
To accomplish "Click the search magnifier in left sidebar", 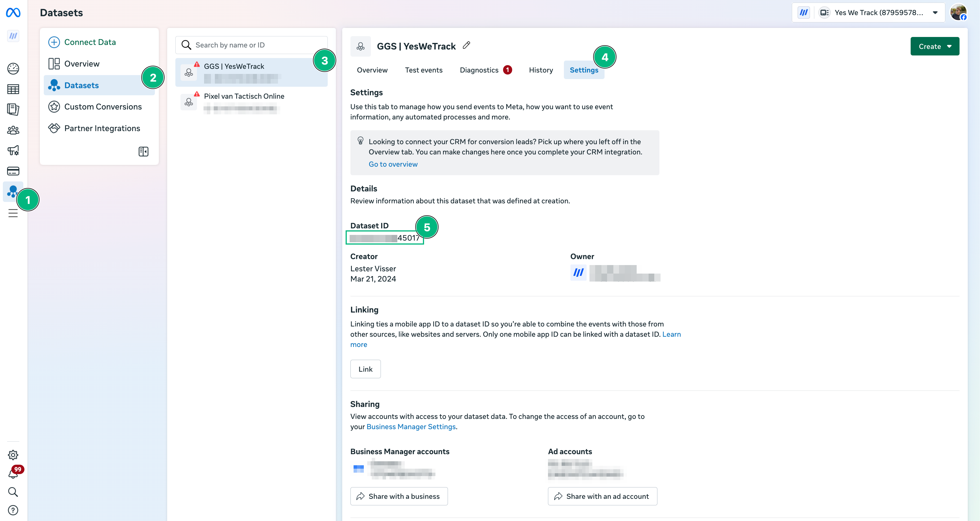I will coord(13,492).
